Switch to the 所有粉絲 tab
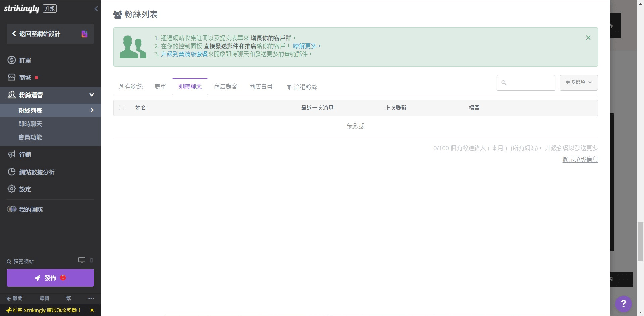Viewport: 644px width, 316px height. [x=131, y=86]
